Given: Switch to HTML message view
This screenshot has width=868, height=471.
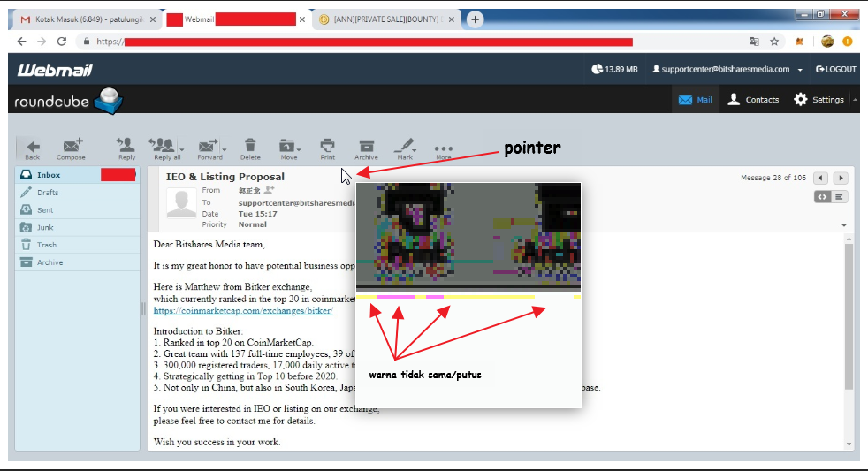Looking at the screenshot, I should 822,197.
